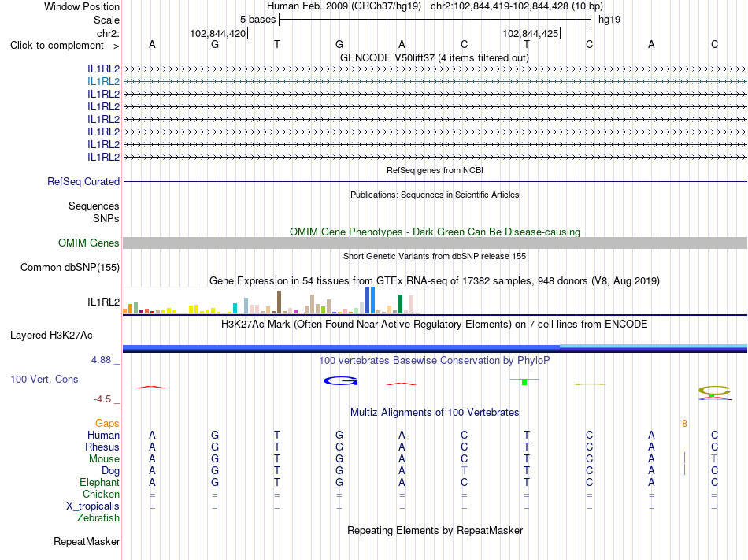Select the Elephant alignment row label
This screenshot has width=748, height=560.
point(100,482)
